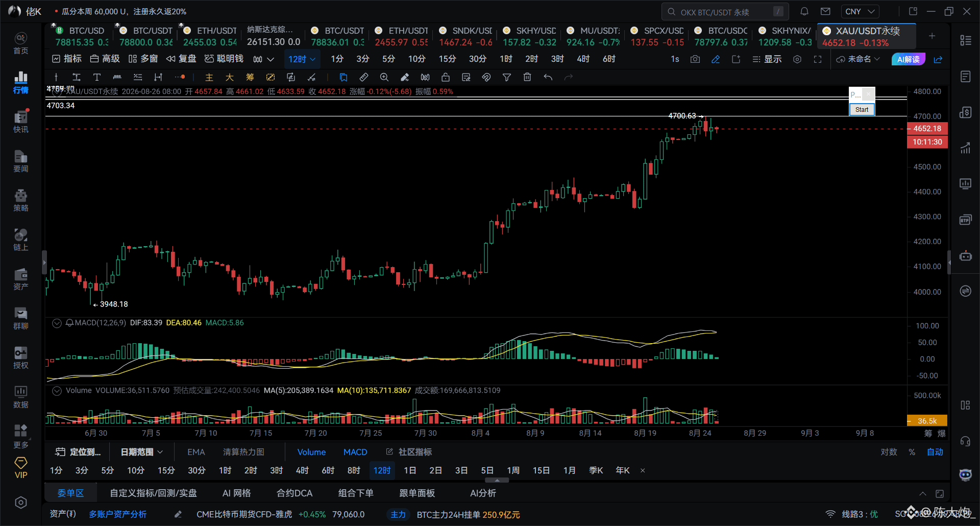Expand the candlestick chart type dropdown
This screenshot has width=980, height=526.
pos(263,59)
